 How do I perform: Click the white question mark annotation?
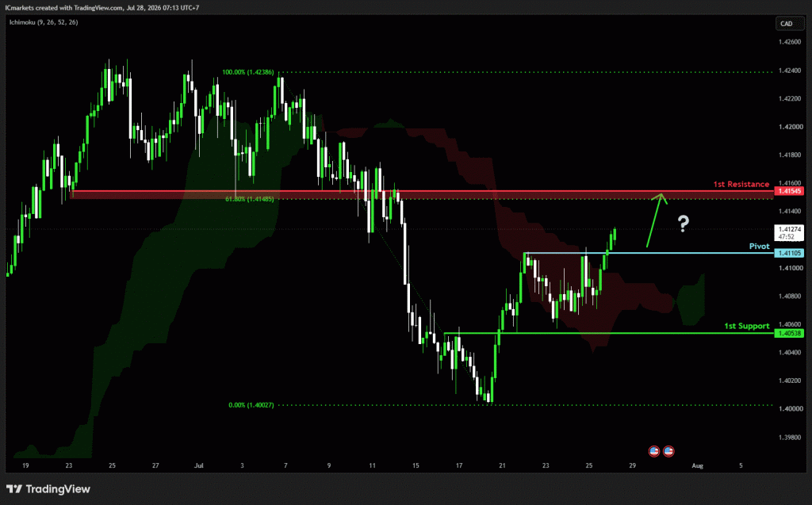tap(684, 224)
